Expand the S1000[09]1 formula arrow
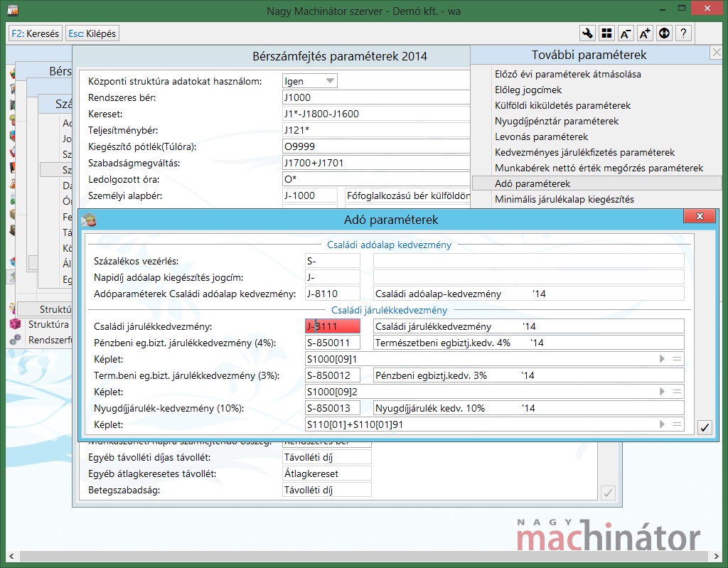 662,360
